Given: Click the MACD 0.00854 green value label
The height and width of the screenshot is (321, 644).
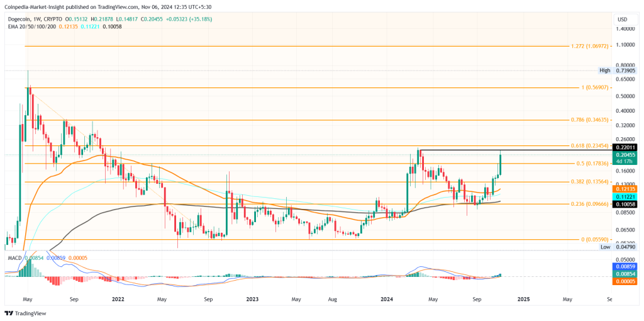Looking at the screenshot, I should coord(626,274).
